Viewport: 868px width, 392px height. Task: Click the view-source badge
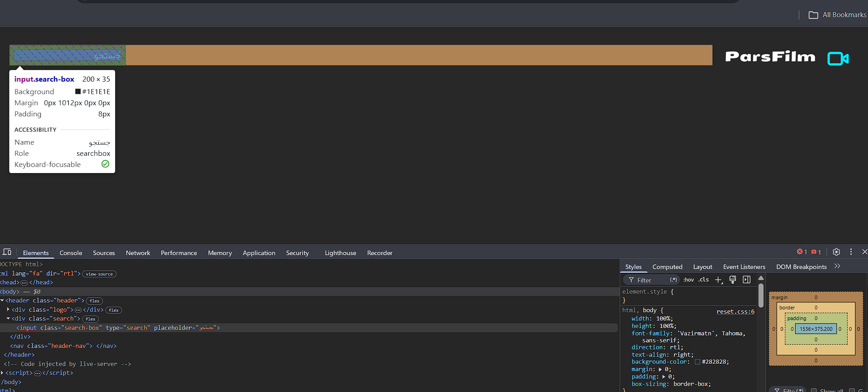click(99, 274)
